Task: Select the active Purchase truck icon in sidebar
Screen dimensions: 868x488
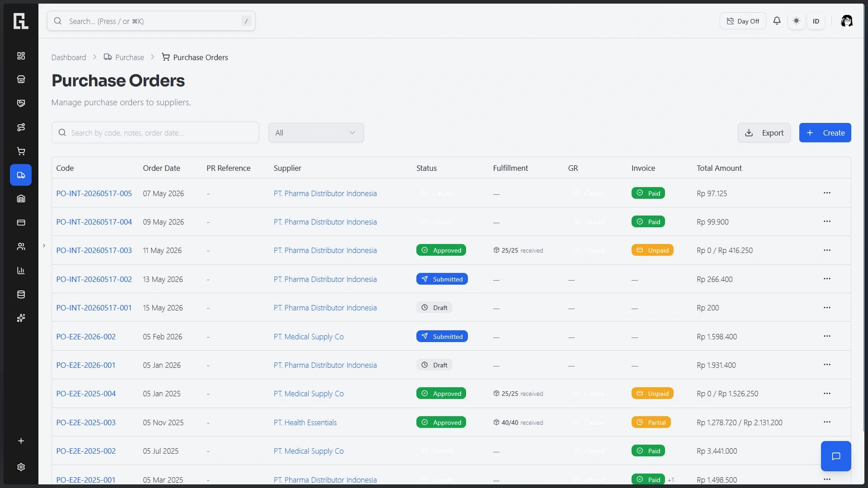Action: coord(21,175)
